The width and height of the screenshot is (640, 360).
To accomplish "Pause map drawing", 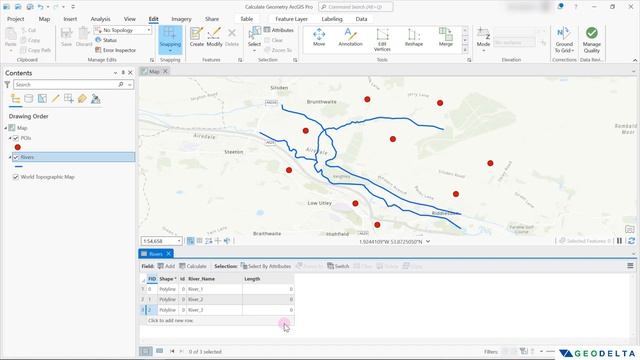I will click(x=619, y=241).
